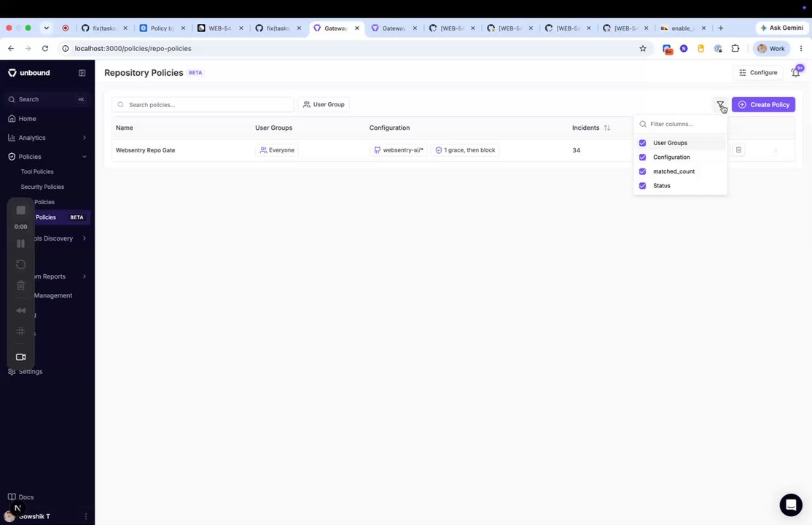Click the column filter funnel icon
The image size is (812, 525).
[720, 105]
